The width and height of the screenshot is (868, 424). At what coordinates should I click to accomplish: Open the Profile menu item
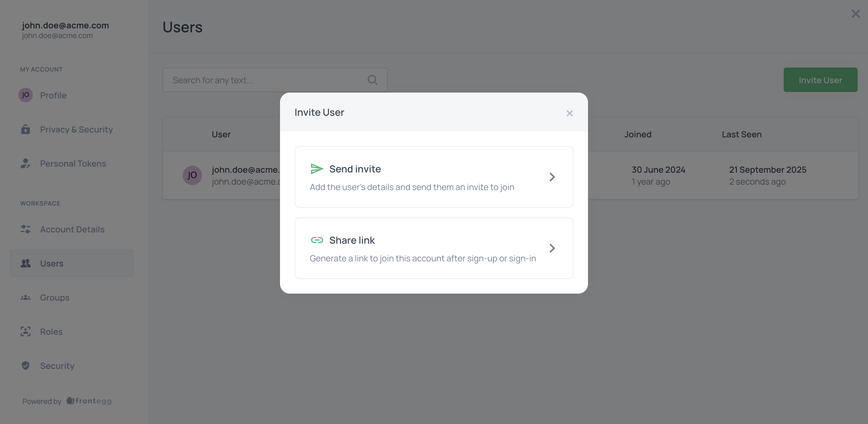[x=53, y=95]
